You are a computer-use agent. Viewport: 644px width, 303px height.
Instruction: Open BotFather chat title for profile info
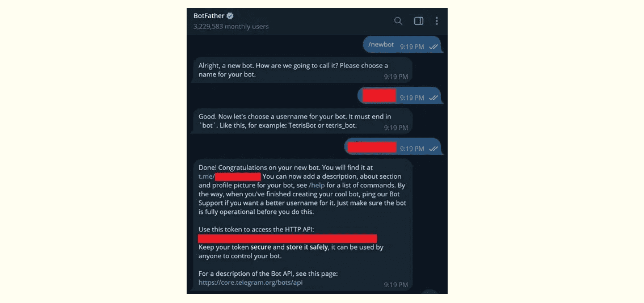[209, 16]
